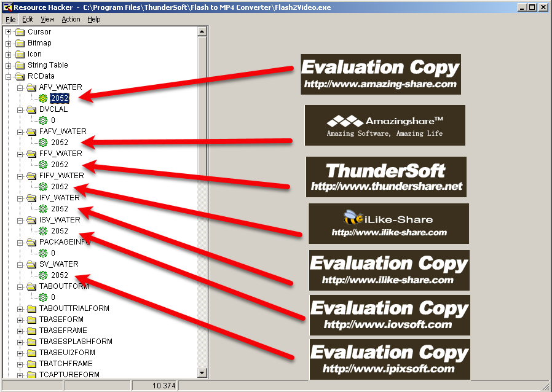The width and height of the screenshot is (552, 392).
Task: Expand the Bitmap folder node
Action: [x=9, y=43]
